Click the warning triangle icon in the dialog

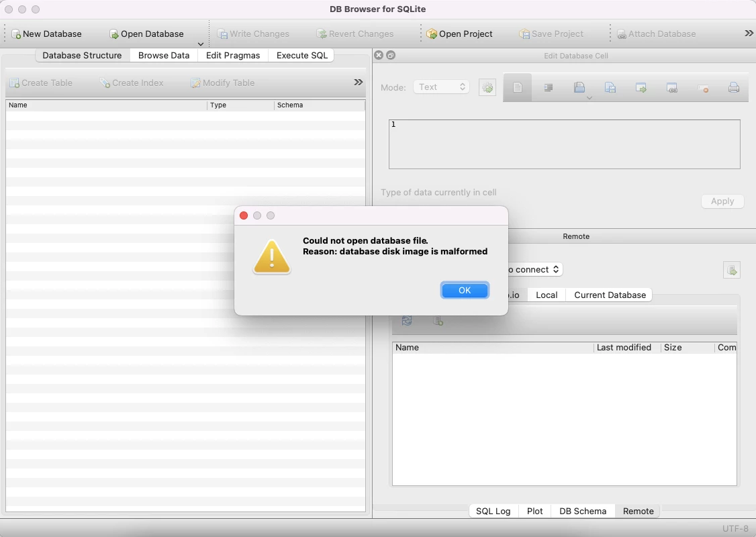[x=272, y=257]
